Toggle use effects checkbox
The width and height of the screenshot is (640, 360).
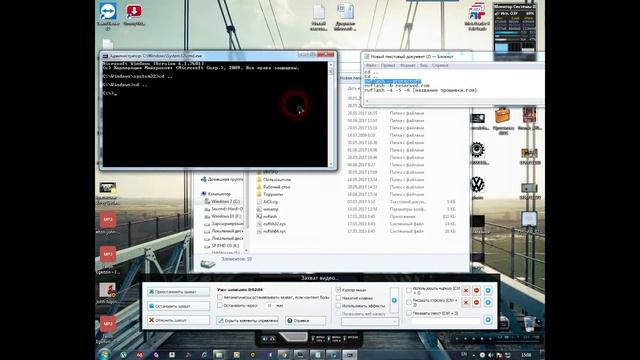(x=338, y=306)
